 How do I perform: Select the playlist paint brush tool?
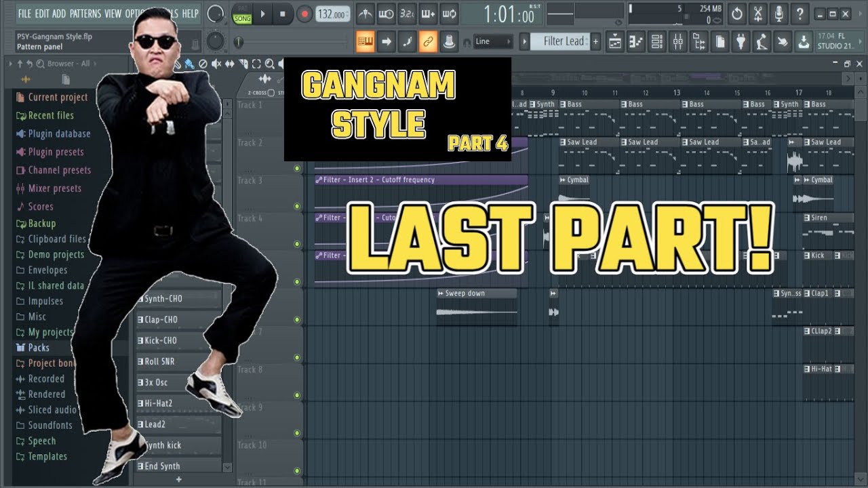[189, 64]
